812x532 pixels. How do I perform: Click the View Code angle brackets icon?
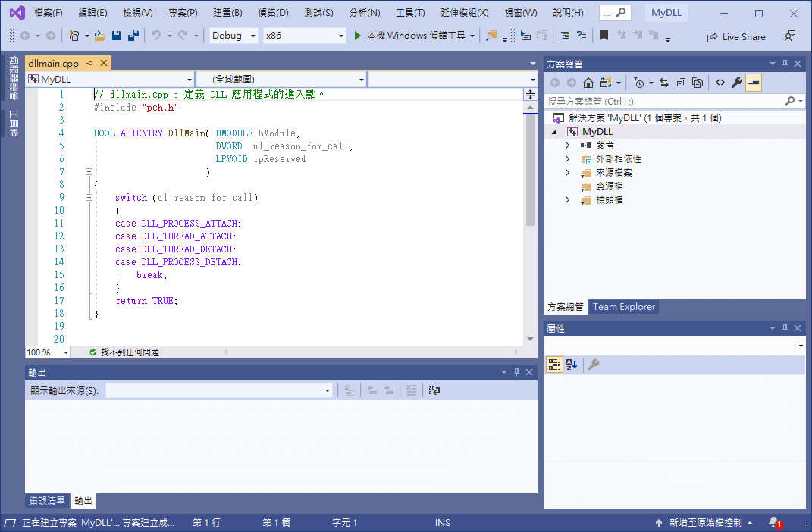720,83
